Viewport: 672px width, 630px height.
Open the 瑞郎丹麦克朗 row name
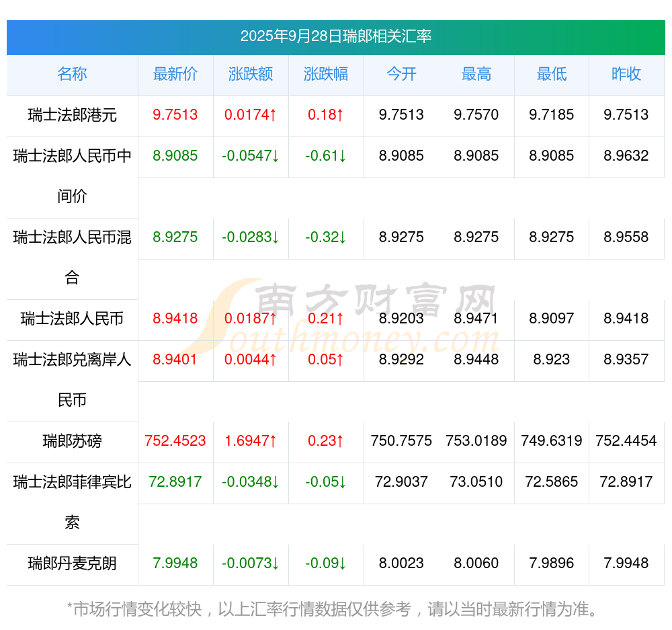click(72, 563)
